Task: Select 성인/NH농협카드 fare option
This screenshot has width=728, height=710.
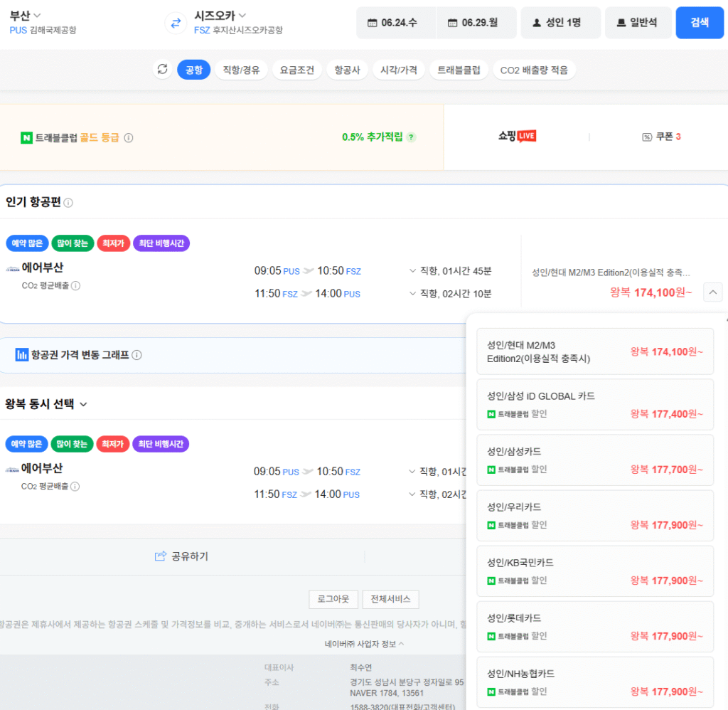Action: [595, 682]
